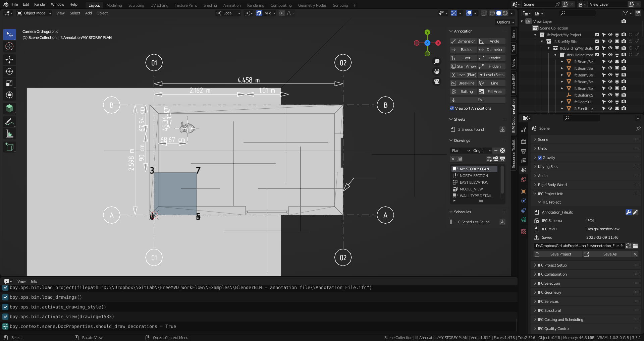This screenshot has height=341, width=644.
Task: Open the Output properties tab
Action: (x=524, y=152)
